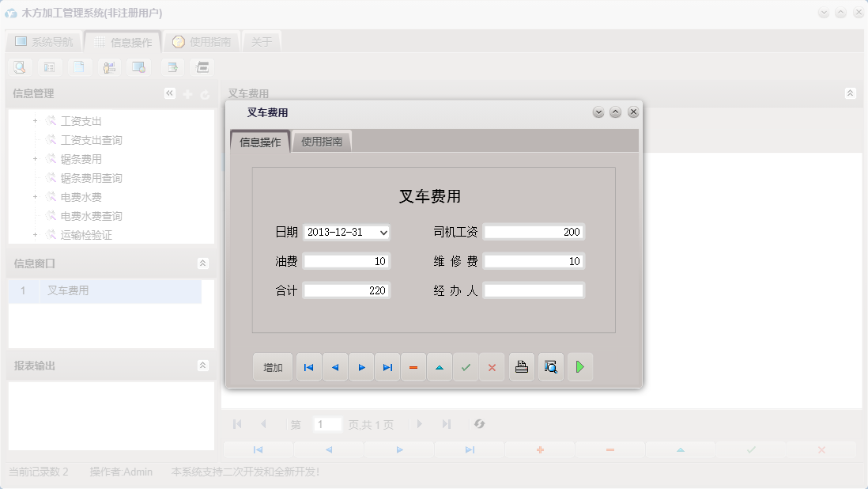Viewport: 868px width, 489px height.
Task: Switch to 使用指南 tab inside the dialog
Action: 323,140
